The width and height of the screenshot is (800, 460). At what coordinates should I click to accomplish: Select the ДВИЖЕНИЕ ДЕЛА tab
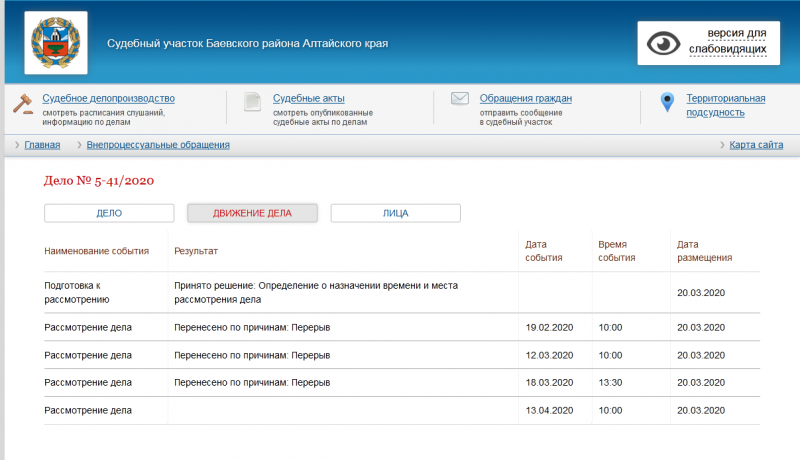point(252,213)
